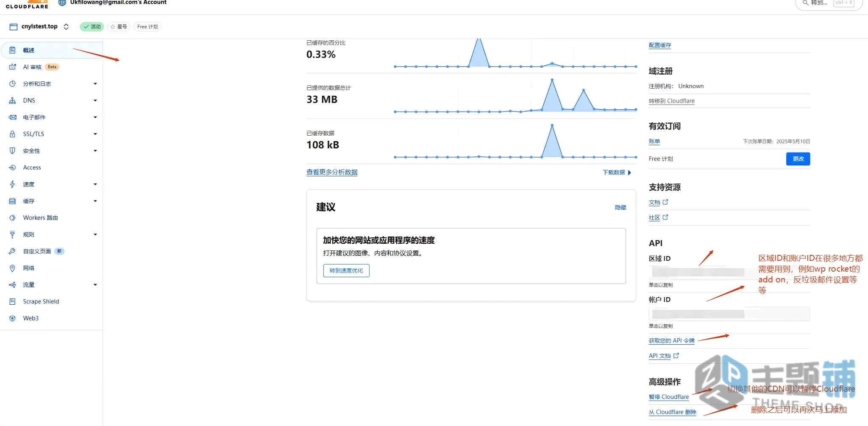868x426 pixels.
Task: Click the Web3 icon in sidebar
Action: point(12,318)
